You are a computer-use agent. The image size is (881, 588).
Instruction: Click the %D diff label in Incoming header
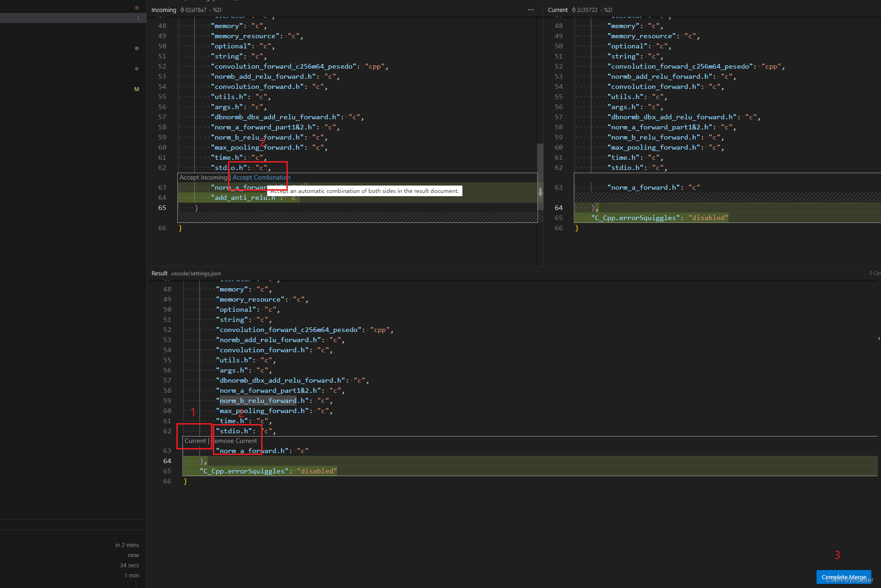point(217,10)
